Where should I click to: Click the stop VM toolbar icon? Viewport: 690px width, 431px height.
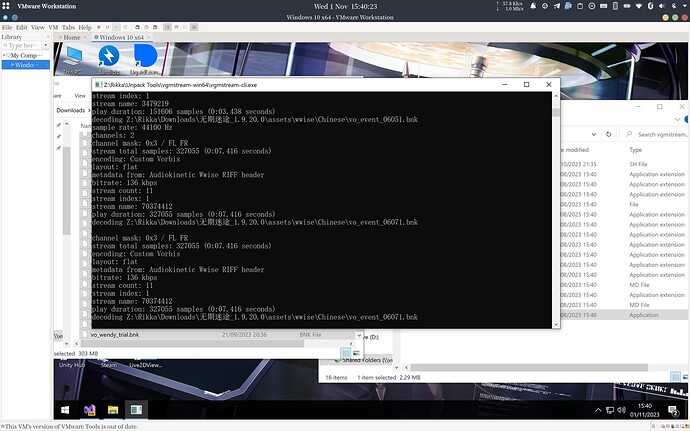point(99,27)
